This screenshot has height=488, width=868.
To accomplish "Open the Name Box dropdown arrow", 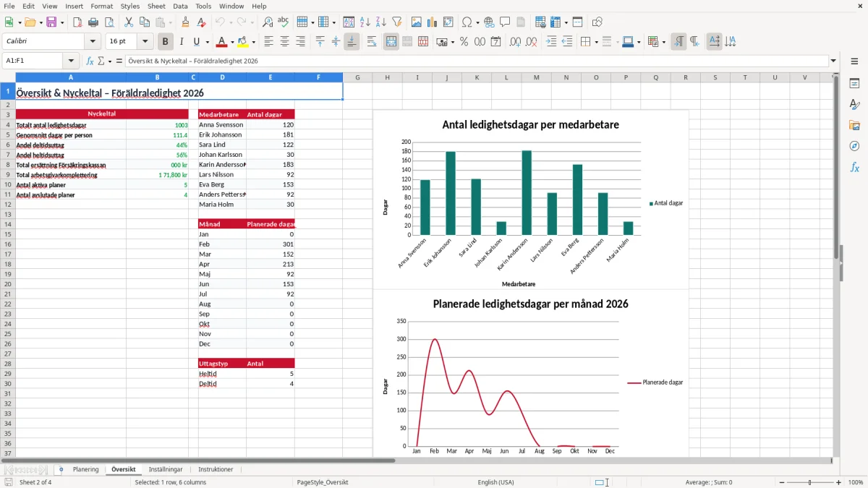I will tap(71, 61).
